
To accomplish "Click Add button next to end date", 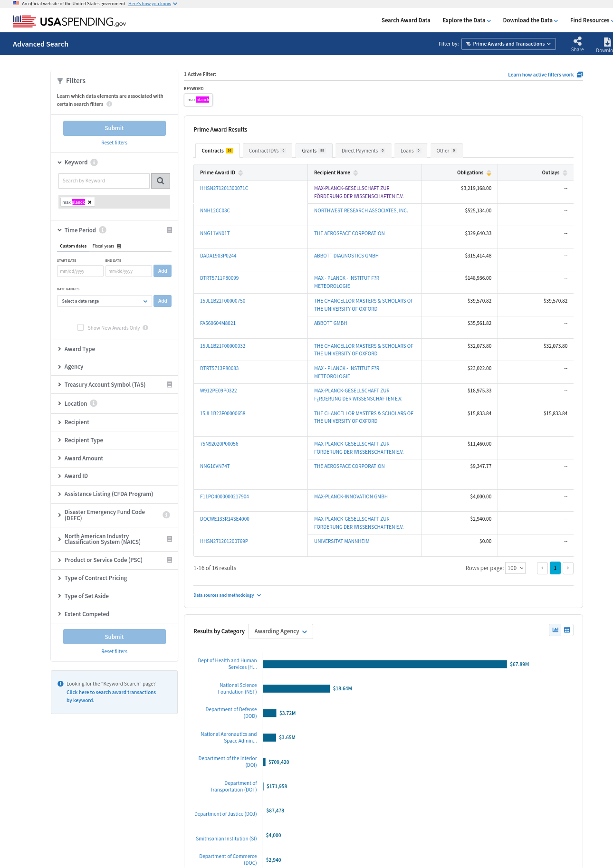I will pyautogui.click(x=163, y=271).
